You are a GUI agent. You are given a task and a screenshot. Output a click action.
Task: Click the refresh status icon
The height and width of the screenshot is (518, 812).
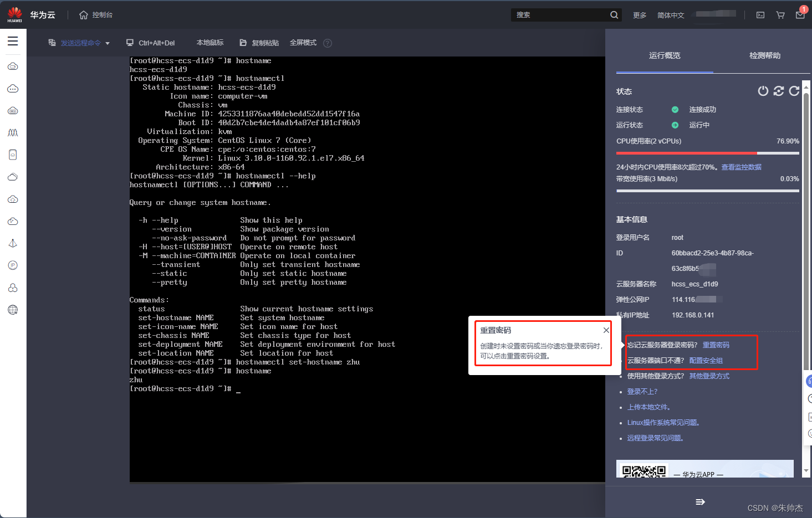(794, 91)
